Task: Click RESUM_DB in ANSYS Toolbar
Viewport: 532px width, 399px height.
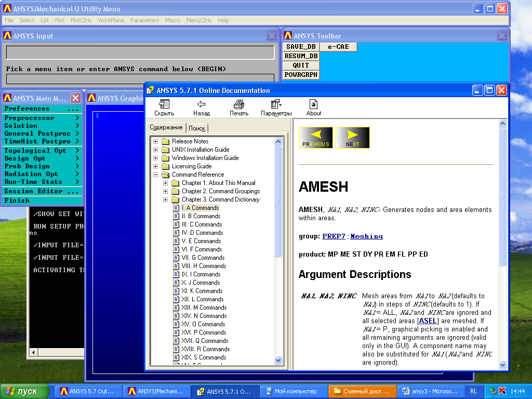Action: pyautogui.click(x=301, y=56)
